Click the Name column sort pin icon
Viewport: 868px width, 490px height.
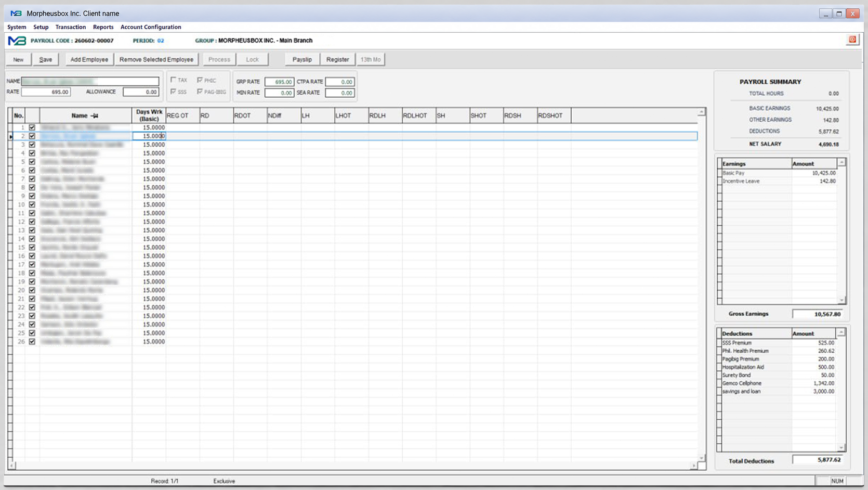94,115
